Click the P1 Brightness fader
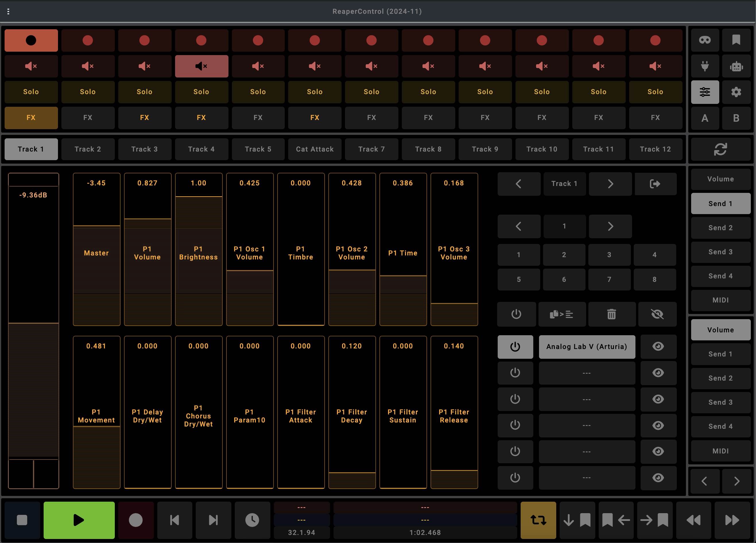 198,253
